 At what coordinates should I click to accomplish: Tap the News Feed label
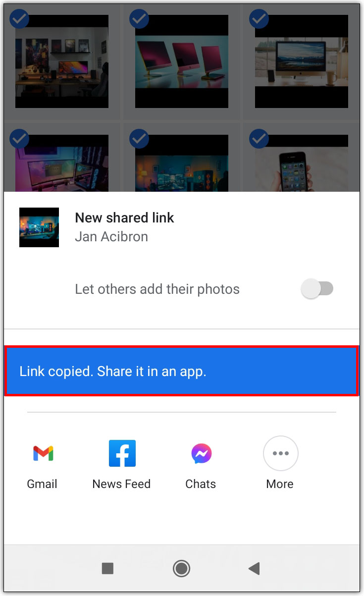tap(121, 484)
